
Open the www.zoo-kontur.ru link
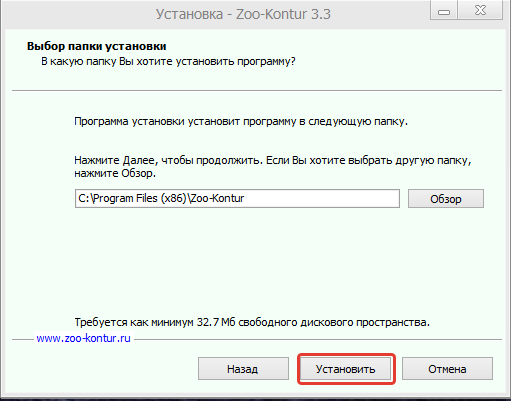click(x=83, y=338)
